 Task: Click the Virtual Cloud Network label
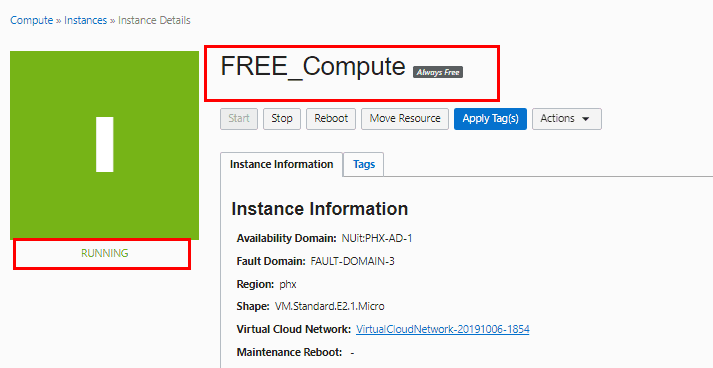click(x=294, y=329)
